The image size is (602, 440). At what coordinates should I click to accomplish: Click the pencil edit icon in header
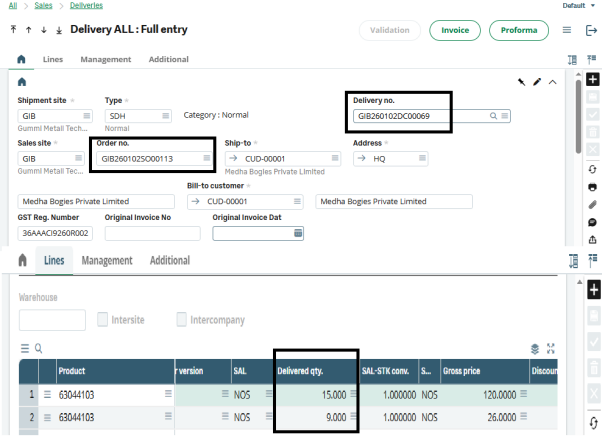click(537, 81)
